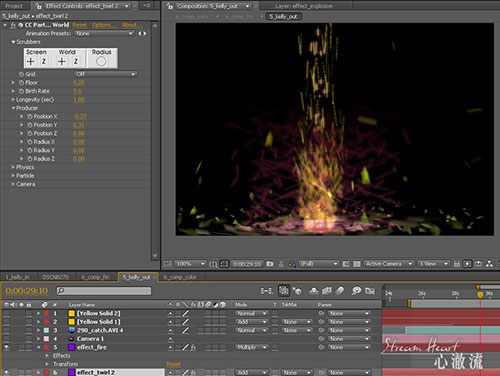Toggle pixel aspect ratio correction icon
The image size is (500, 376).
[x=457, y=264]
